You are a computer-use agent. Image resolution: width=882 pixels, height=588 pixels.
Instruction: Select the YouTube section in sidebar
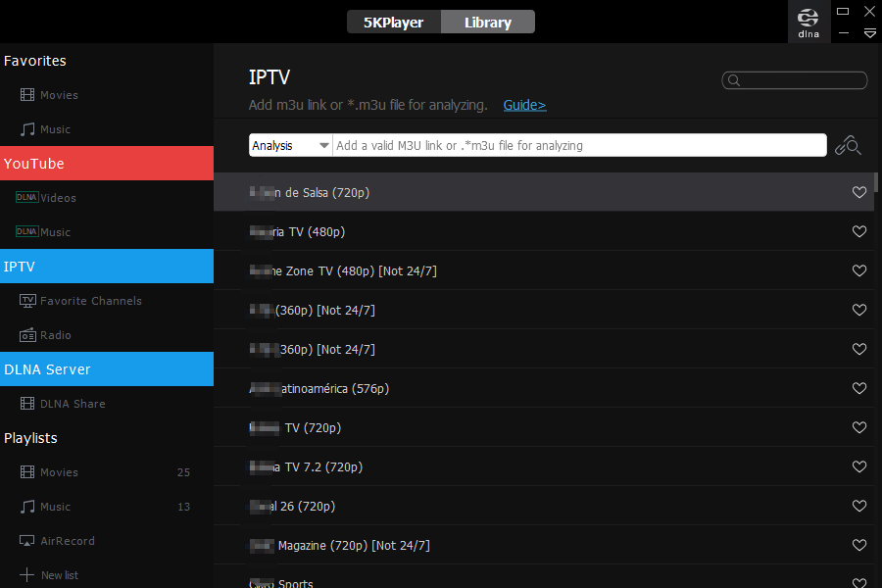click(x=107, y=164)
